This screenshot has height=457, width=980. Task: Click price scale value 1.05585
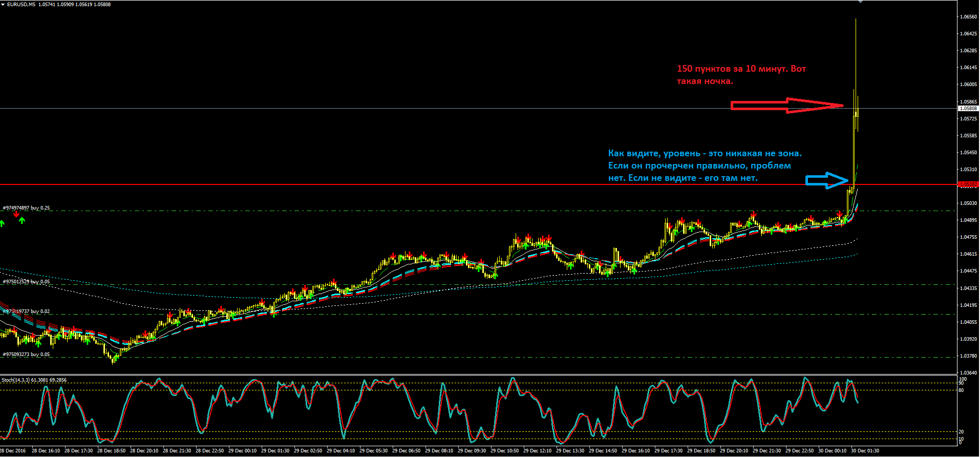pos(968,136)
